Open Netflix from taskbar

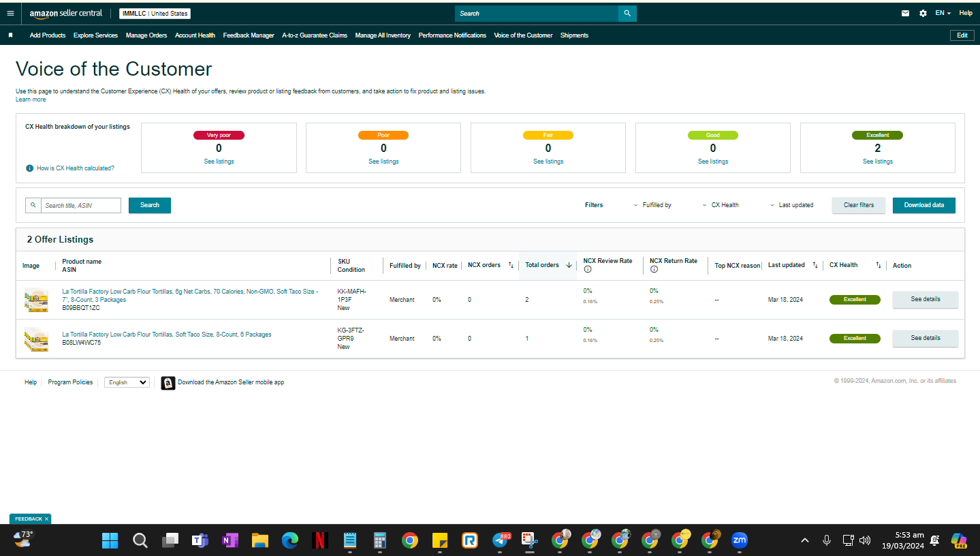click(319, 541)
